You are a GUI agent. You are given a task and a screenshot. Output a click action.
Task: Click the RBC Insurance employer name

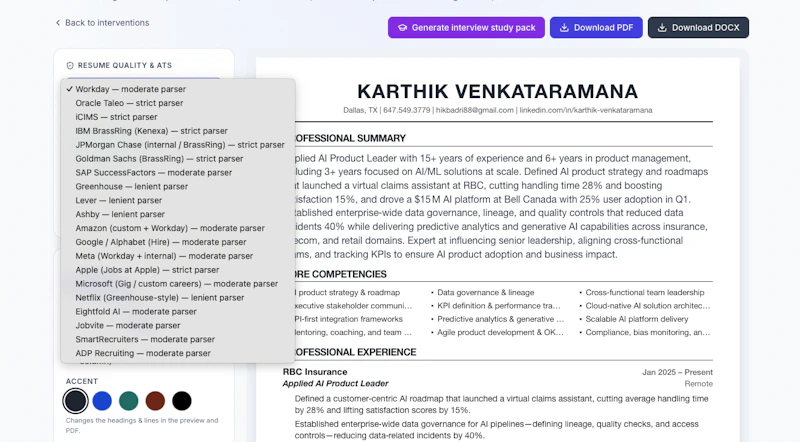click(315, 372)
